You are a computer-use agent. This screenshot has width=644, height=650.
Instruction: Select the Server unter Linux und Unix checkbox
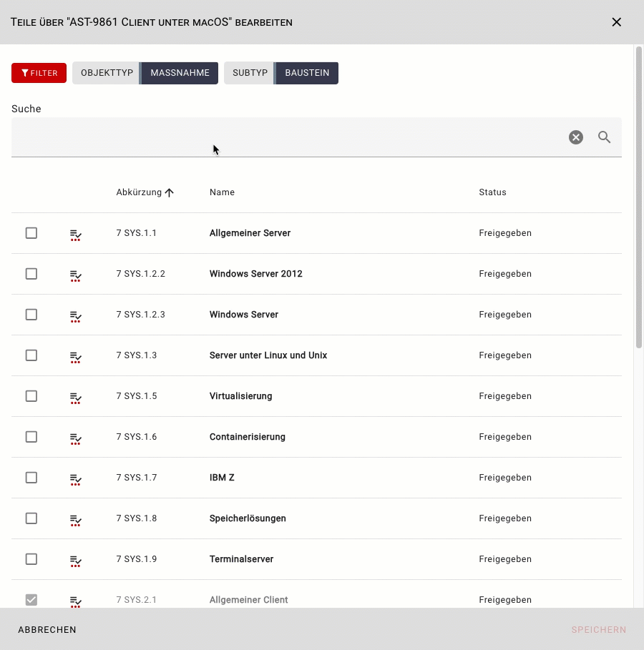coord(31,355)
